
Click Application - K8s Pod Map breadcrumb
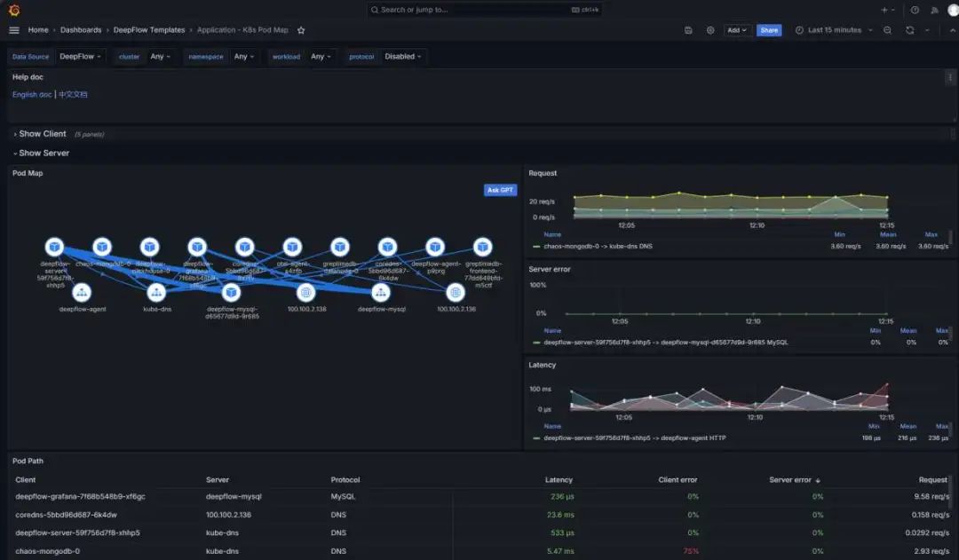click(242, 30)
